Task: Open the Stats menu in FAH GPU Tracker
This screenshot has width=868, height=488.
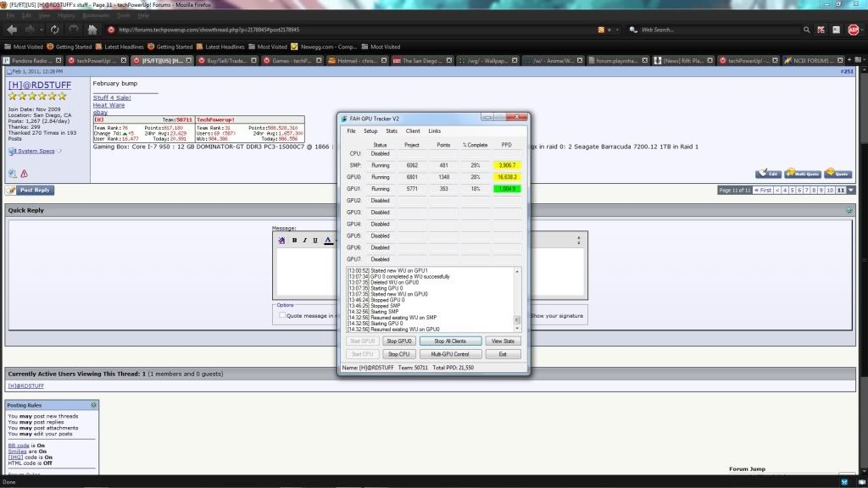Action: pyautogui.click(x=392, y=131)
